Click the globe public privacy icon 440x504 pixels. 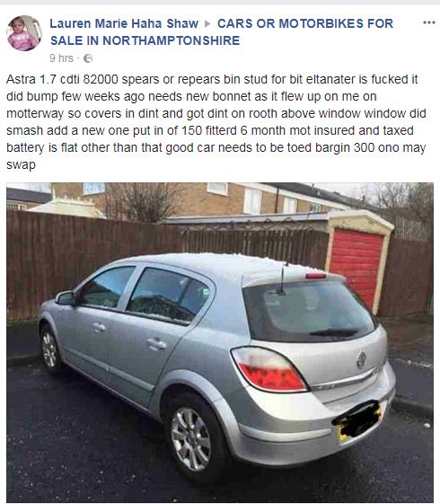point(88,58)
